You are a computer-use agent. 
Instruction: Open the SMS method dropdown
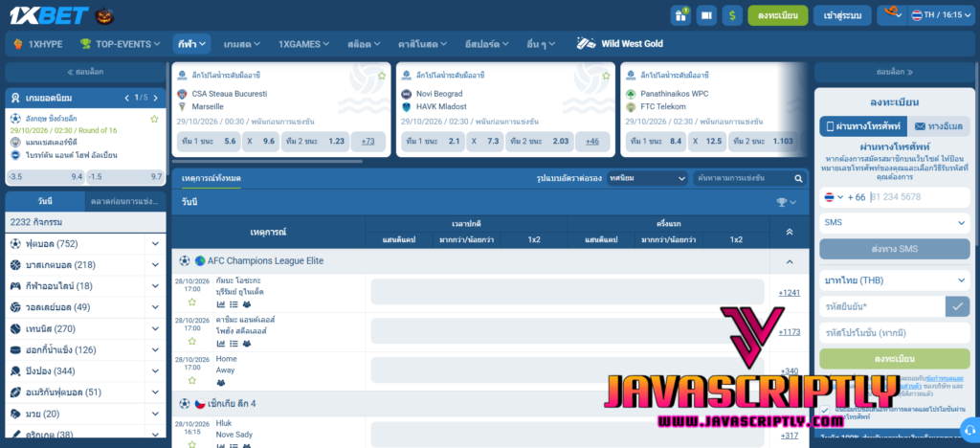click(x=895, y=222)
